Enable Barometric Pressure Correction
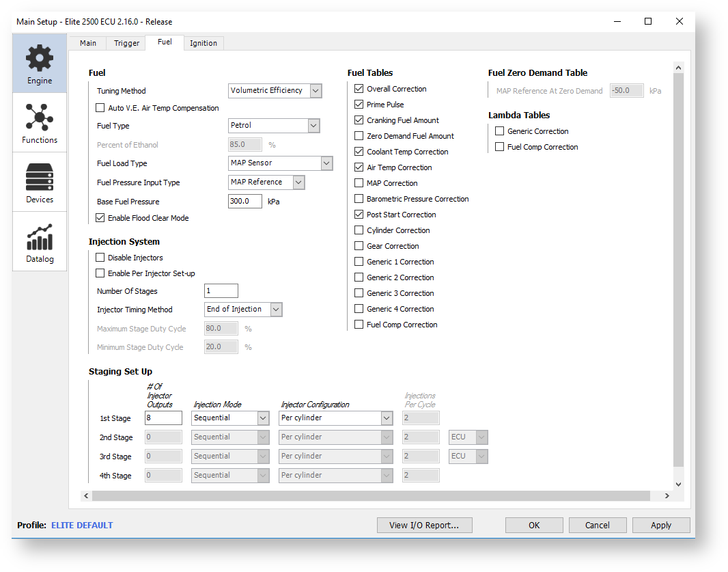This screenshot has height=572, width=728. pos(359,199)
